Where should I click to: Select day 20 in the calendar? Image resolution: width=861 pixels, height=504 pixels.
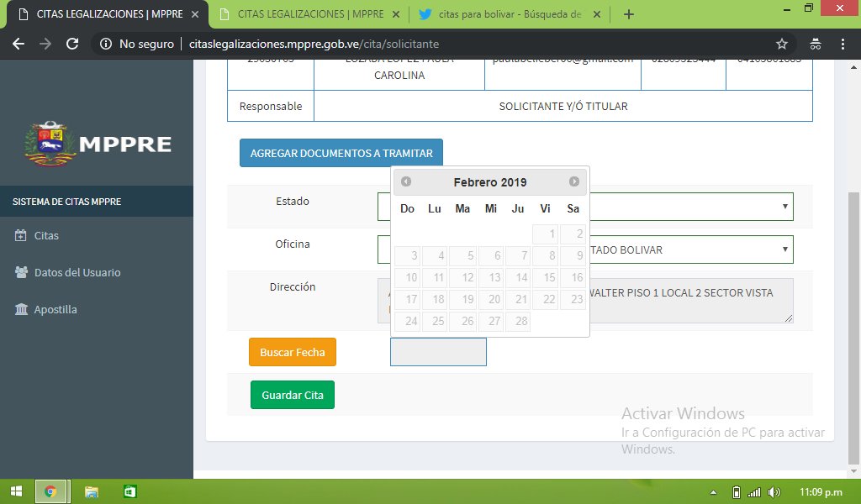tap(490, 299)
